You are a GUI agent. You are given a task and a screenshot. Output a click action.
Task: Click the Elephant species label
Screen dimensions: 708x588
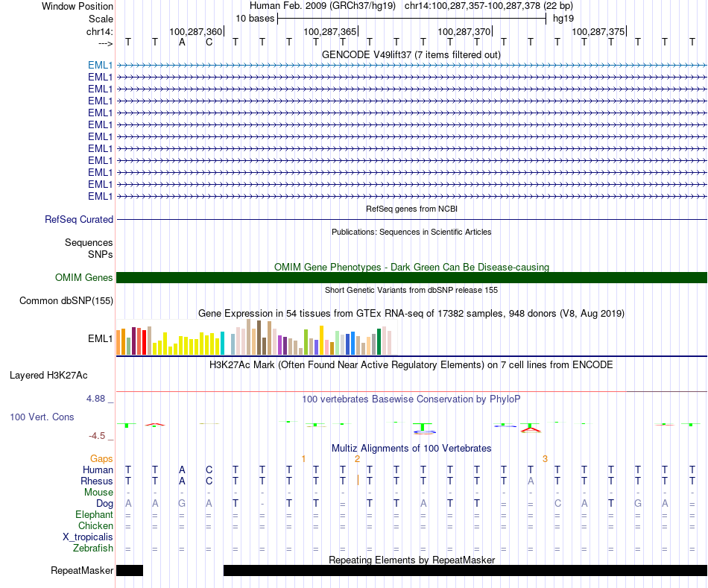[94, 515]
